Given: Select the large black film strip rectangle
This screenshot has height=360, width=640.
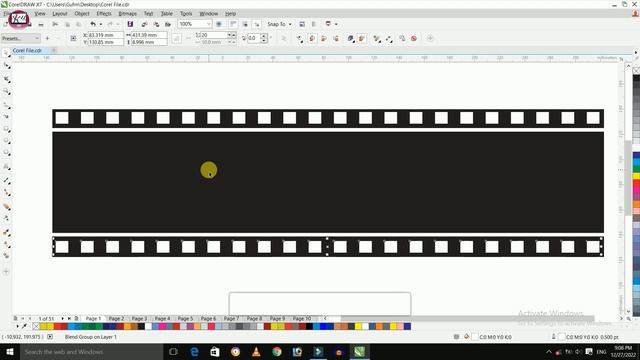Looking at the screenshot, I should (328, 182).
